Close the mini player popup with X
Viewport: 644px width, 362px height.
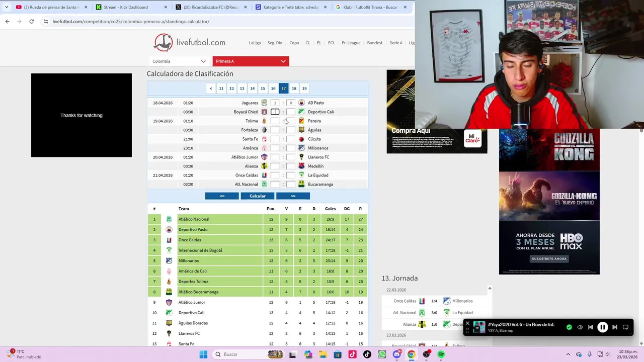467,323
